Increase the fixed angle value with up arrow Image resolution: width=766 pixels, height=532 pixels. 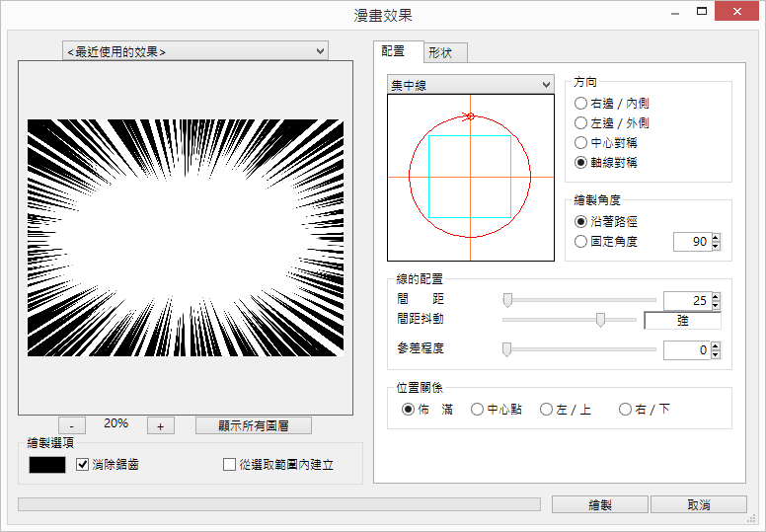[716, 238]
